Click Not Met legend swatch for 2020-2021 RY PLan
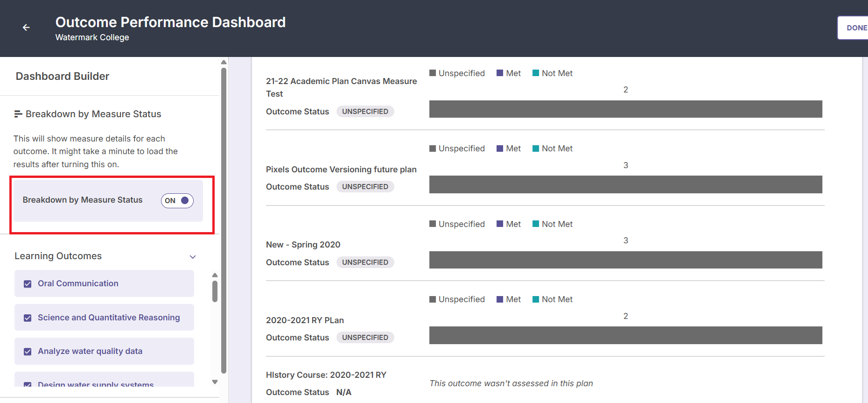 536,299
